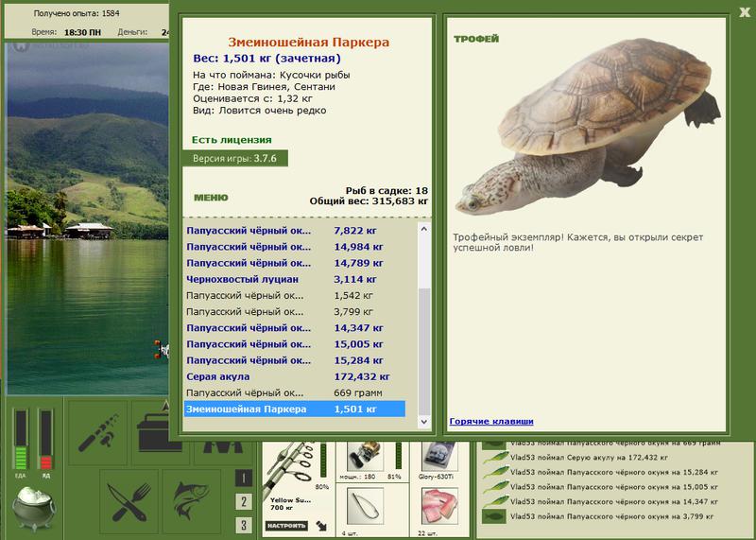Click the red poison level bar
Viewport: 756px width, 540px height.
(45, 439)
